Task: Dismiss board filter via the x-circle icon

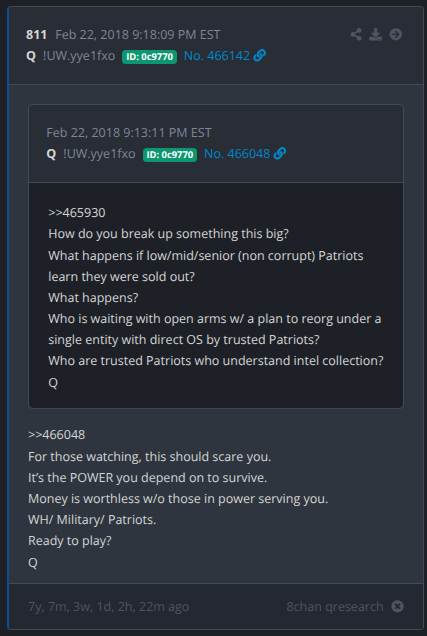Action: pyautogui.click(x=397, y=606)
